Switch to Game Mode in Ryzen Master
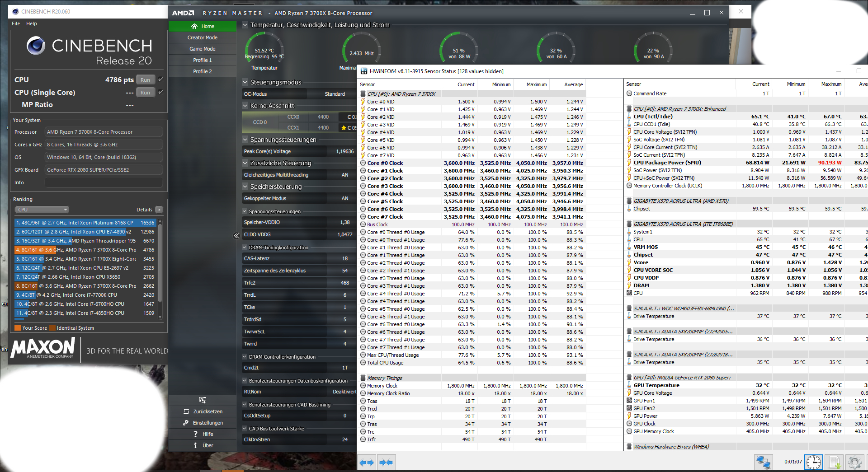The width and height of the screenshot is (868, 472). [x=203, y=49]
